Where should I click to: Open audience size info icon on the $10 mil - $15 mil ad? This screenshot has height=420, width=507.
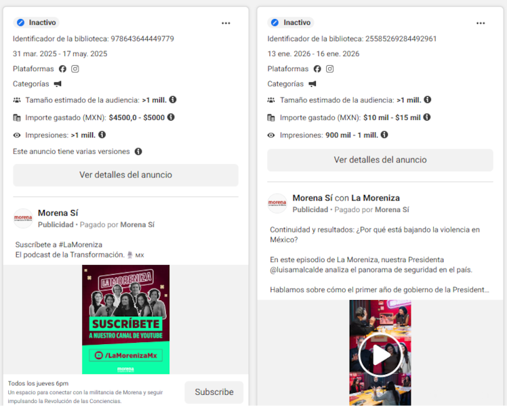(428, 100)
